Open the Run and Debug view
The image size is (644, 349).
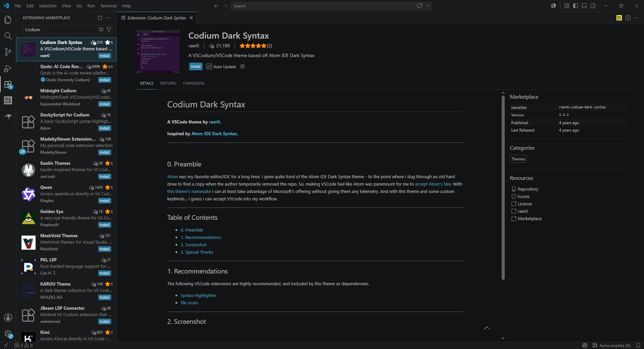tap(8, 68)
